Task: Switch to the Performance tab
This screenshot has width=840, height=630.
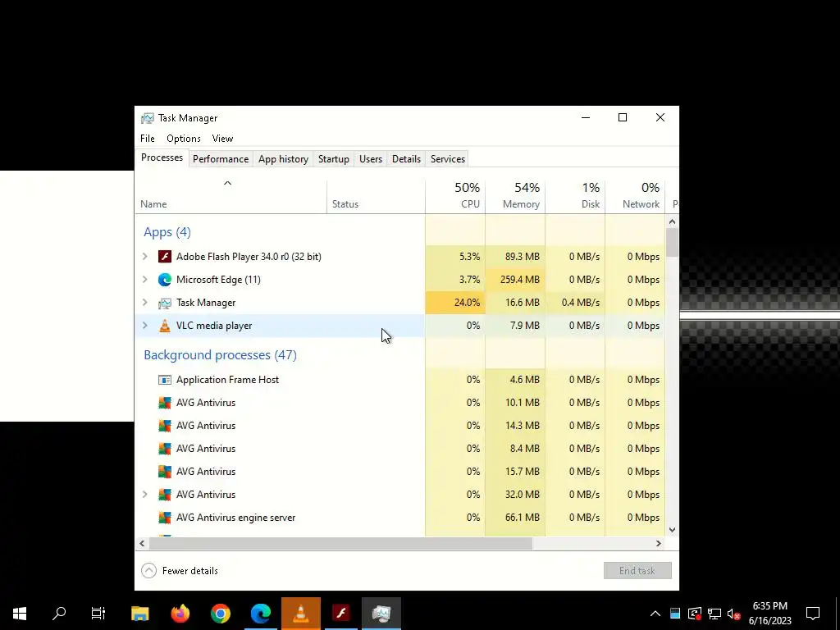Action: 221,159
